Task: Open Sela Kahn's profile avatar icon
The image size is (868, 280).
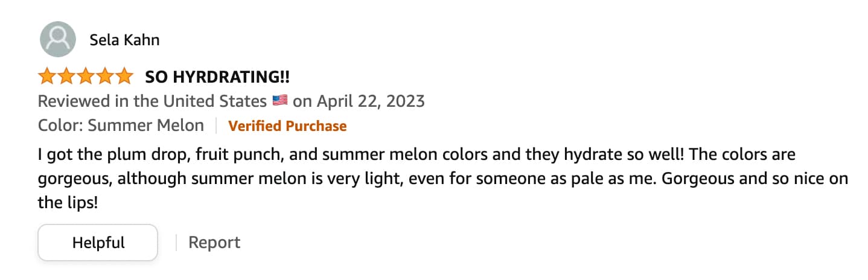Action: tap(57, 39)
